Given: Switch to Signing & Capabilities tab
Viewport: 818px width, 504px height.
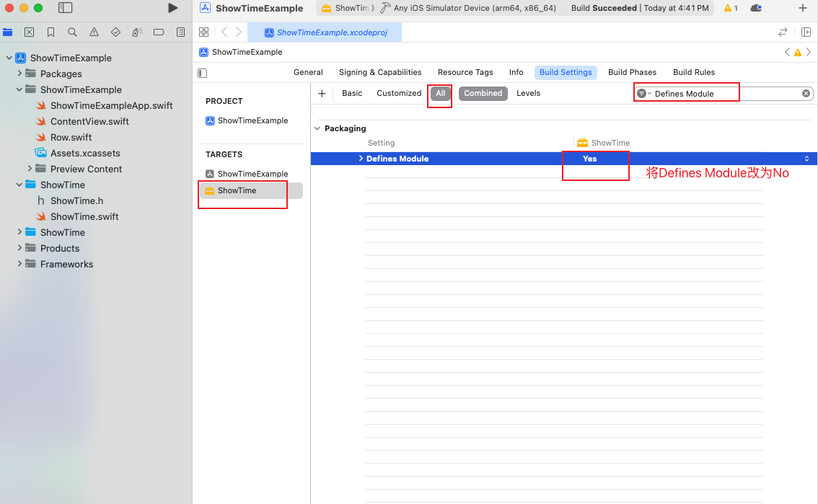Looking at the screenshot, I should (379, 72).
